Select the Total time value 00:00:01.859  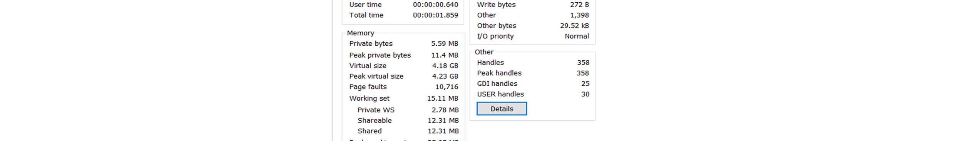click(435, 15)
